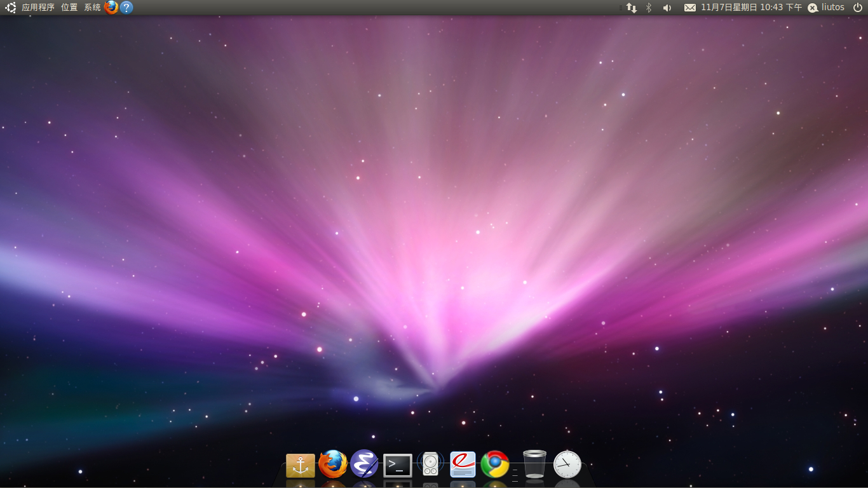
Task: Open the messaging envelope indicator
Action: point(690,8)
